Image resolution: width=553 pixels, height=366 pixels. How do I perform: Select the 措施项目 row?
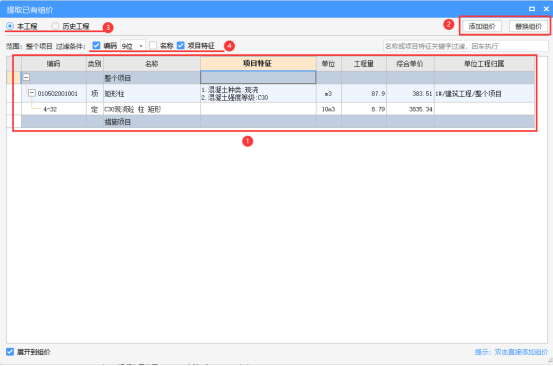click(x=278, y=122)
